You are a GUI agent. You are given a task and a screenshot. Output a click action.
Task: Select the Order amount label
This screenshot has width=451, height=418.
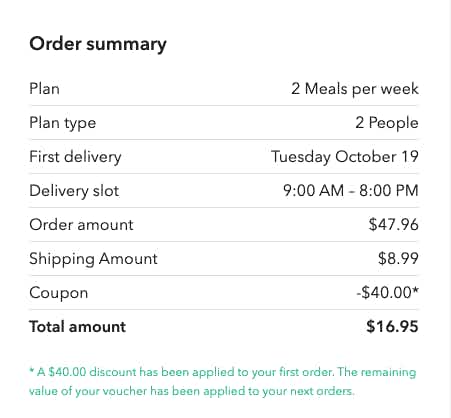pyautogui.click(x=81, y=225)
